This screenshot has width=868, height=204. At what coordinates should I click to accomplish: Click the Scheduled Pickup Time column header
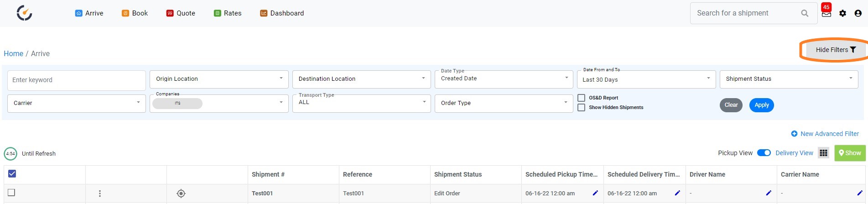pos(561,174)
